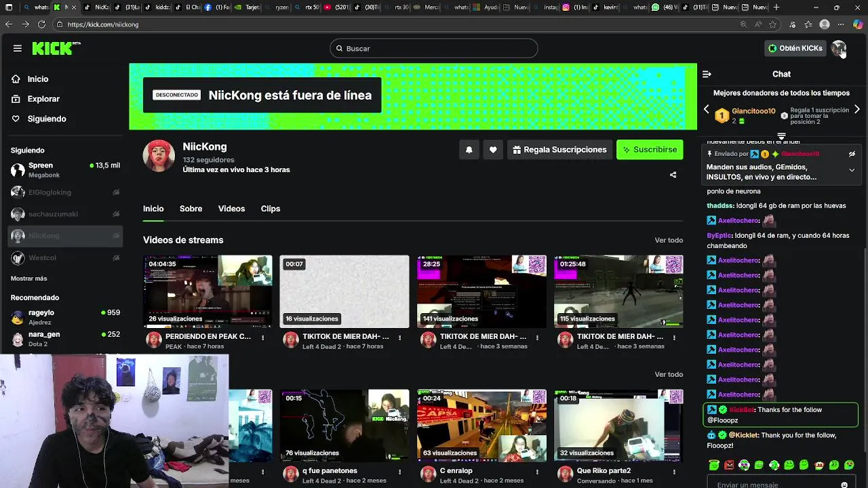868x488 pixels.
Task: Collapse the top donors leaderboard handle
Action: point(781,136)
